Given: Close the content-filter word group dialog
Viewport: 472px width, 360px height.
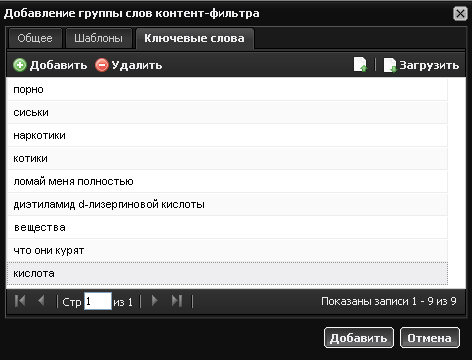Looking at the screenshot, I should (x=460, y=14).
